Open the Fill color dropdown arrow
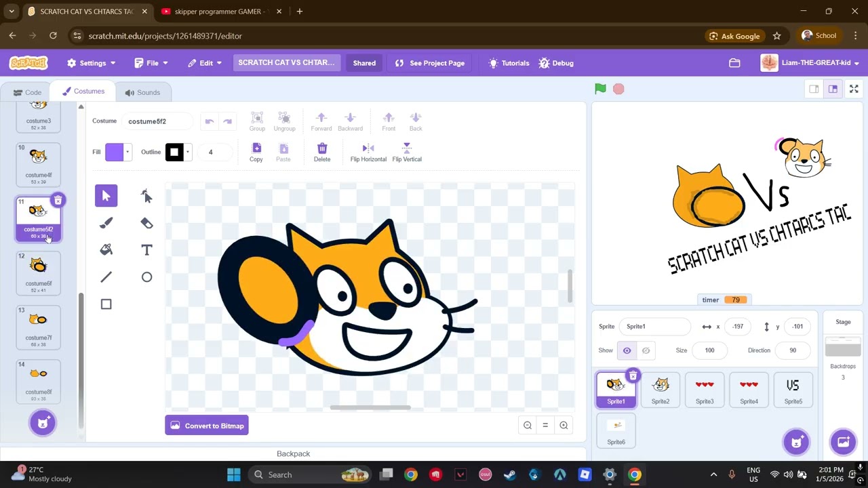Viewport: 868px width, 488px height. (x=127, y=152)
